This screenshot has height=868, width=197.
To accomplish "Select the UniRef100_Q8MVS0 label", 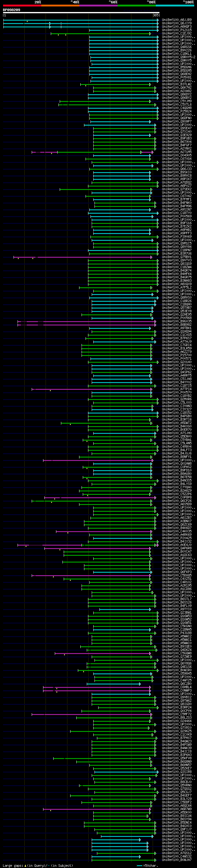I will pos(177,297).
